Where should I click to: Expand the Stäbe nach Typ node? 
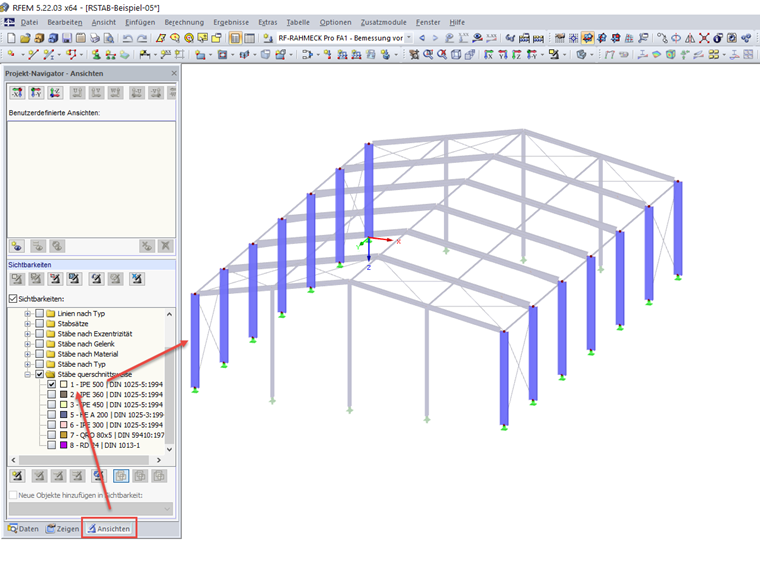pyautogui.click(x=28, y=364)
